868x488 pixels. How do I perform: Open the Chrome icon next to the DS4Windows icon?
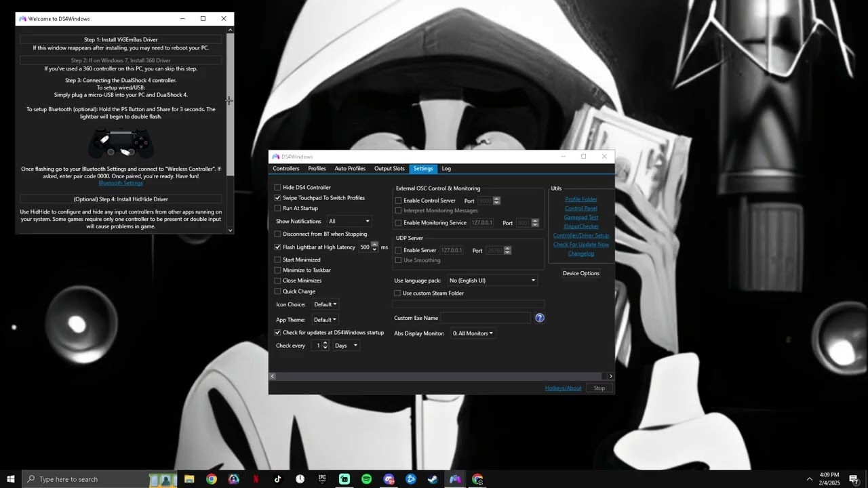[x=477, y=479]
